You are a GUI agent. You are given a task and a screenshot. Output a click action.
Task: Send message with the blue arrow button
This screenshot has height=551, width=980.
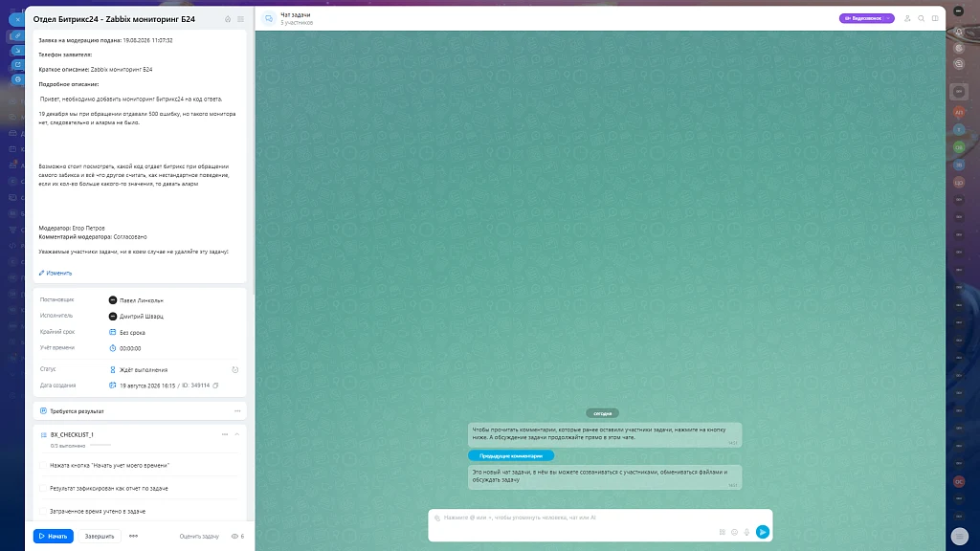pos(763,532)
